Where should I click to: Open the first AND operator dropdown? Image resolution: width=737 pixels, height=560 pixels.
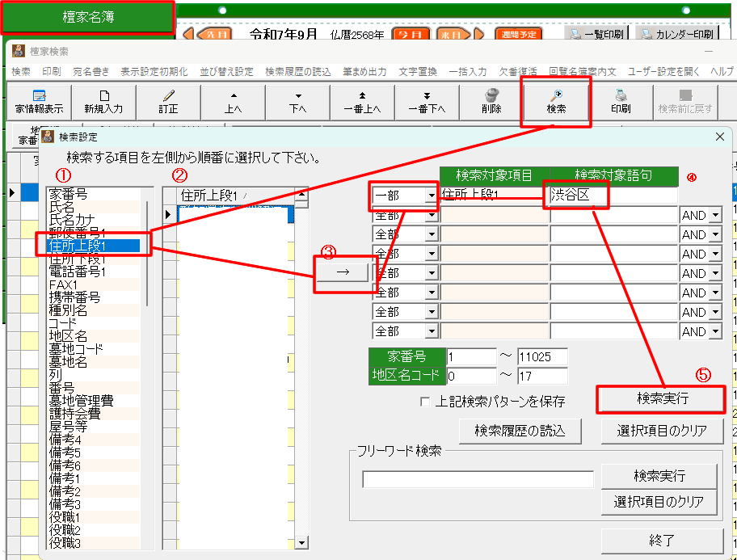(x=715, y=215)
